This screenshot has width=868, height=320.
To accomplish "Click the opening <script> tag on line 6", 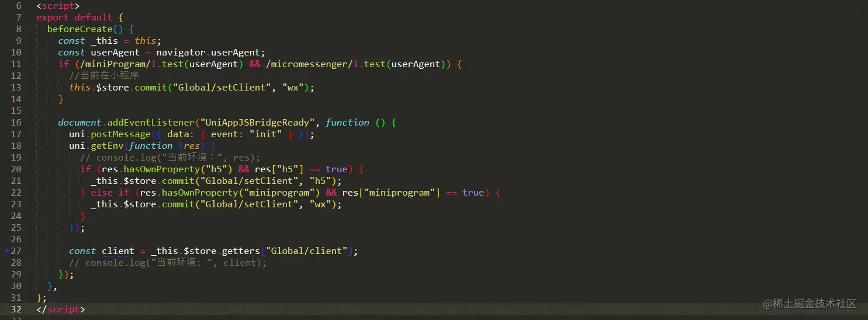I will (x=58, y=6).
